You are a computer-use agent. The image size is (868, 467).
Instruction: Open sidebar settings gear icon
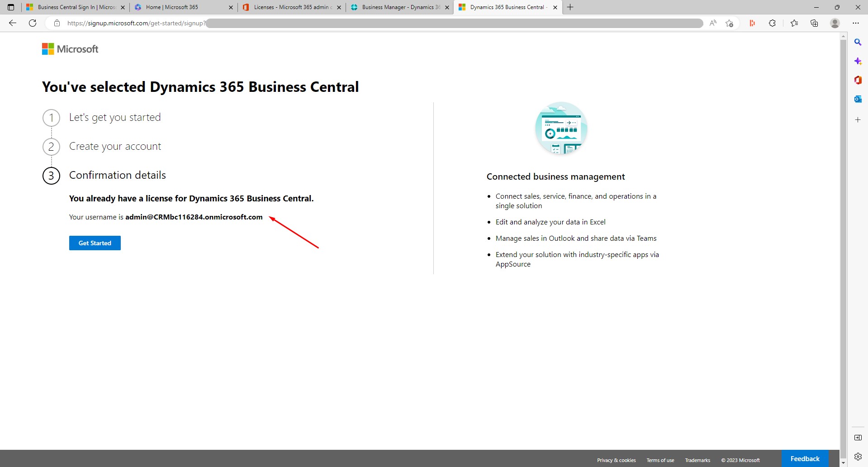[x=858, y=457]
